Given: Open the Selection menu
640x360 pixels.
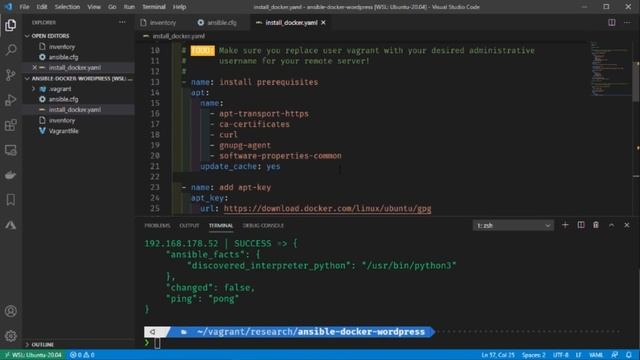Looking at the screenshot, I should click(67, 7).
